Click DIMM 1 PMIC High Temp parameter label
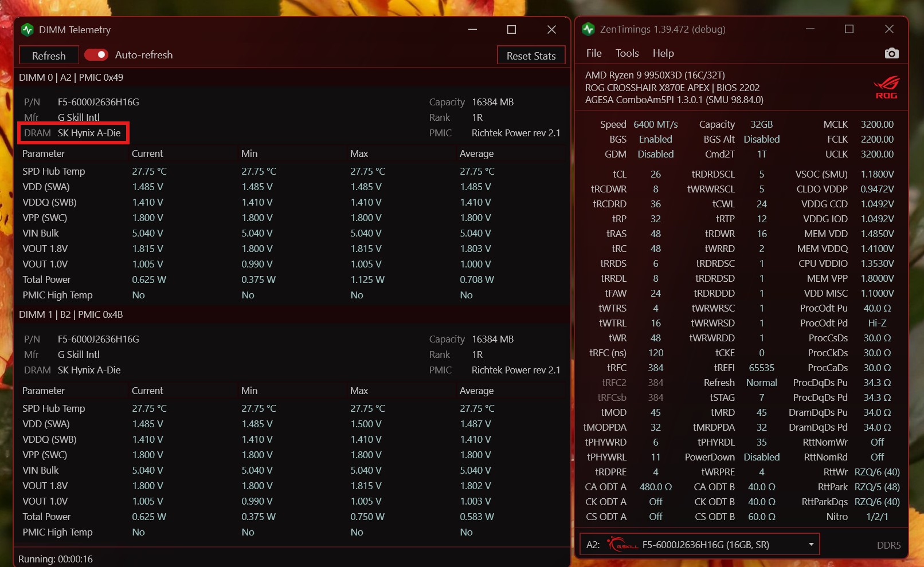 coord(57,533)
